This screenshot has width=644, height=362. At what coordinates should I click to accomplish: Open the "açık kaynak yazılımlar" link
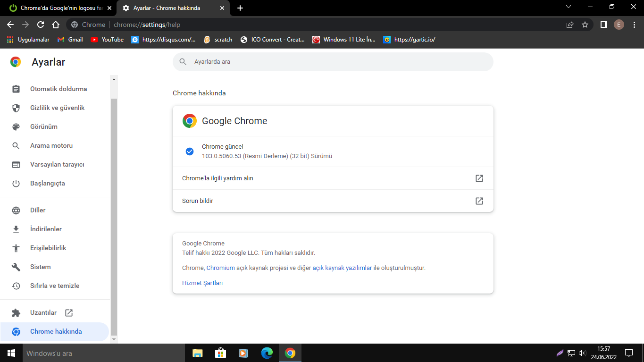[342, 268]
